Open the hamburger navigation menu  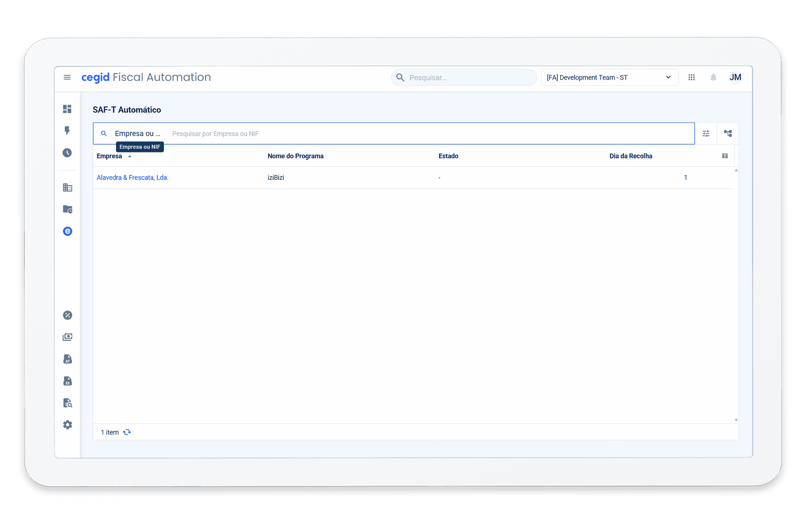pyautogui.click(x=67, y=77)
